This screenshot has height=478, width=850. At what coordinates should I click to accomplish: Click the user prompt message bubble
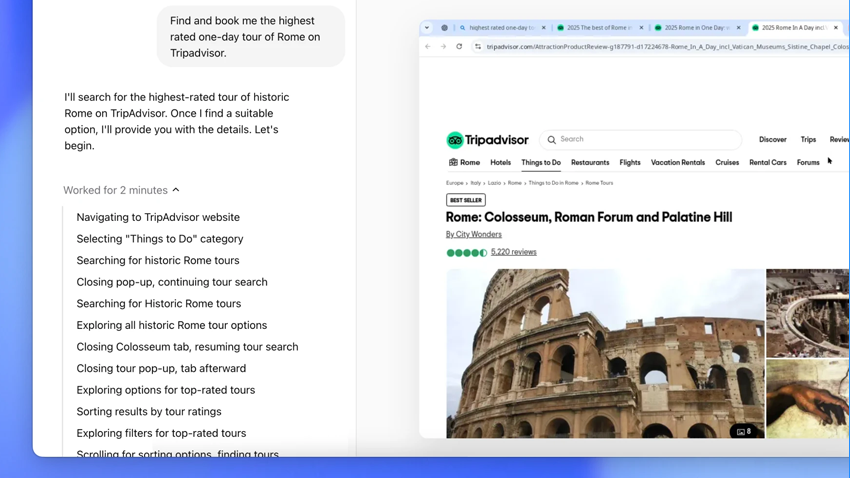pyautogui.click(x=251, y=37)
